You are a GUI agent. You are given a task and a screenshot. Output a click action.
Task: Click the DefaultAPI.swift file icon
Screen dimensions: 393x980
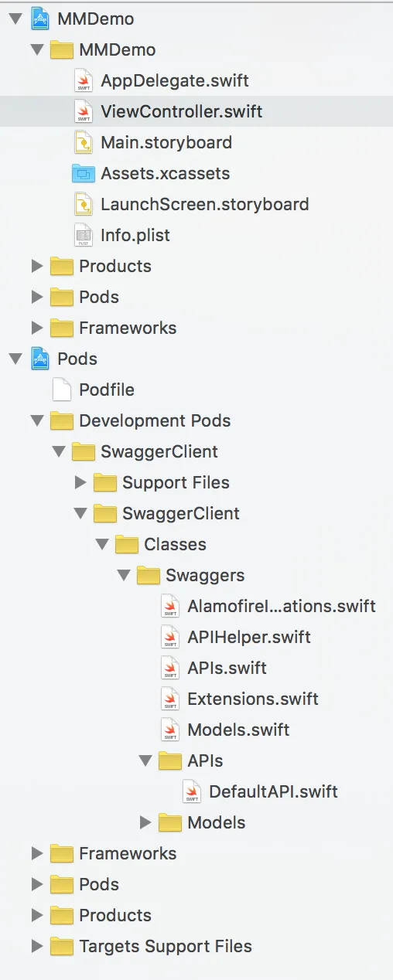(x=191, y=791)
